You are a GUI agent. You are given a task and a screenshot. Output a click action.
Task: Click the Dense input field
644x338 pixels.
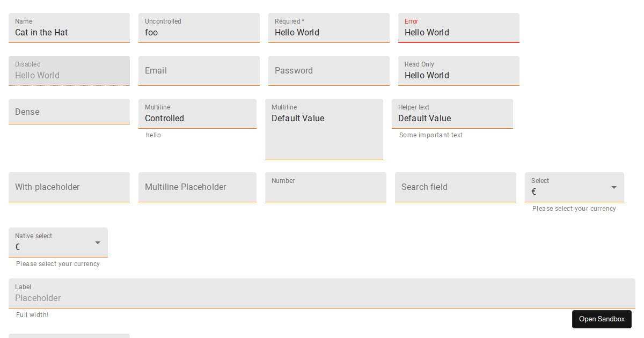click(69, 112)
